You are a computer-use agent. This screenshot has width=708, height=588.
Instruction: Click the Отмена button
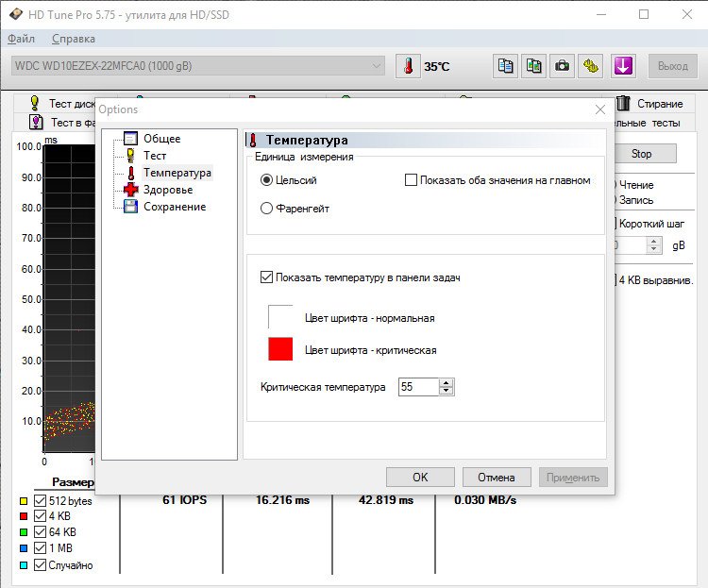496,477
